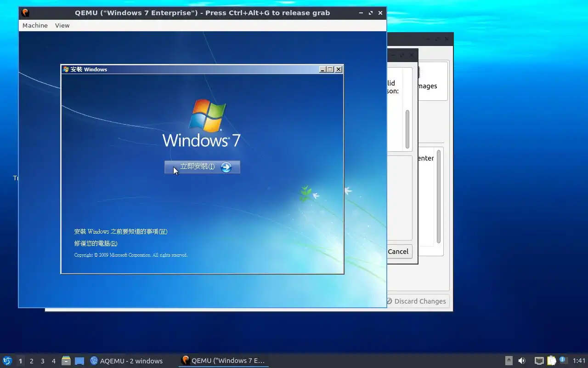Screen dimensions: 588x368
Task: Close the 安裝 Windows setup dialog
Action: click(339, 69)
